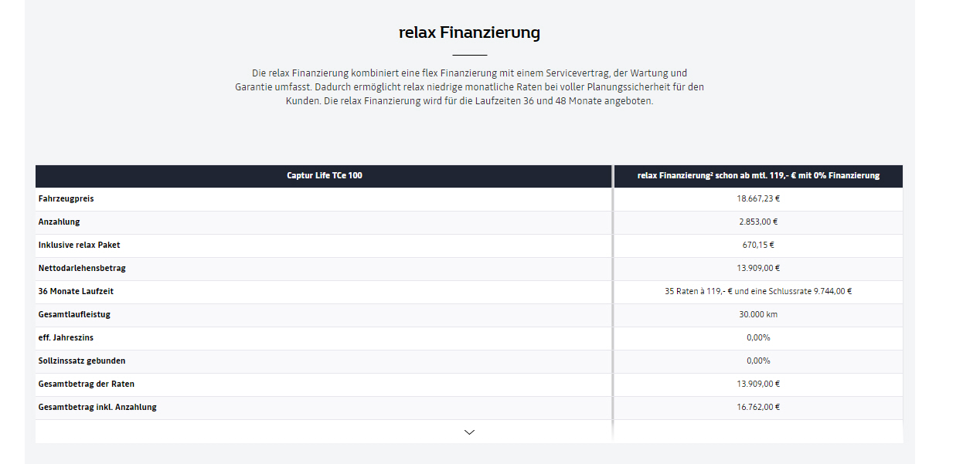This screenshot has width=980, height=464.
Task: Click the 2.853,00 € Anzahlung amount
Action: (x=758, y=222)
